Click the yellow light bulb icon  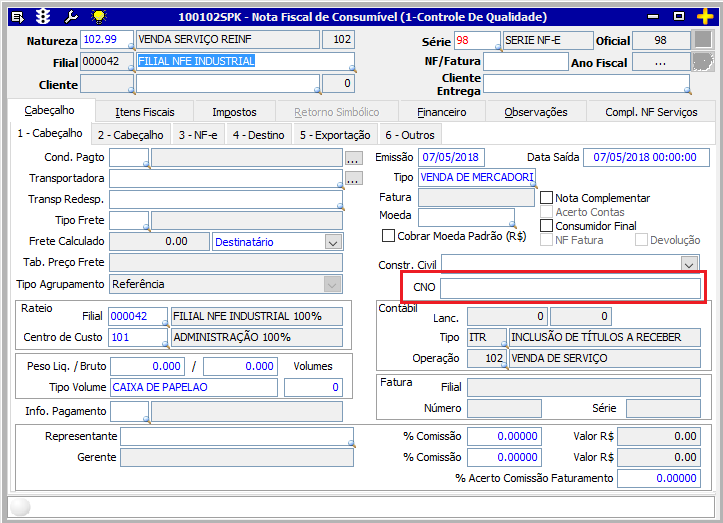pos(97,16)
